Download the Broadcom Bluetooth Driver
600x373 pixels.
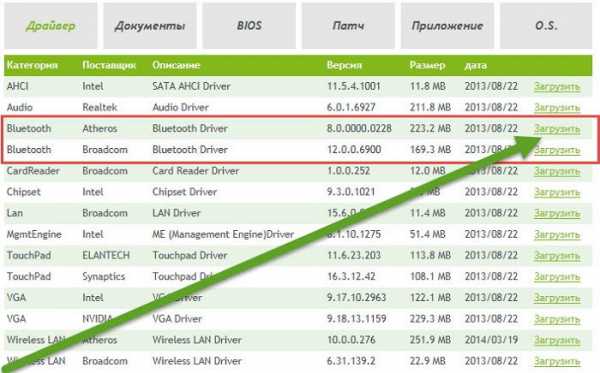tap(557, 150)
